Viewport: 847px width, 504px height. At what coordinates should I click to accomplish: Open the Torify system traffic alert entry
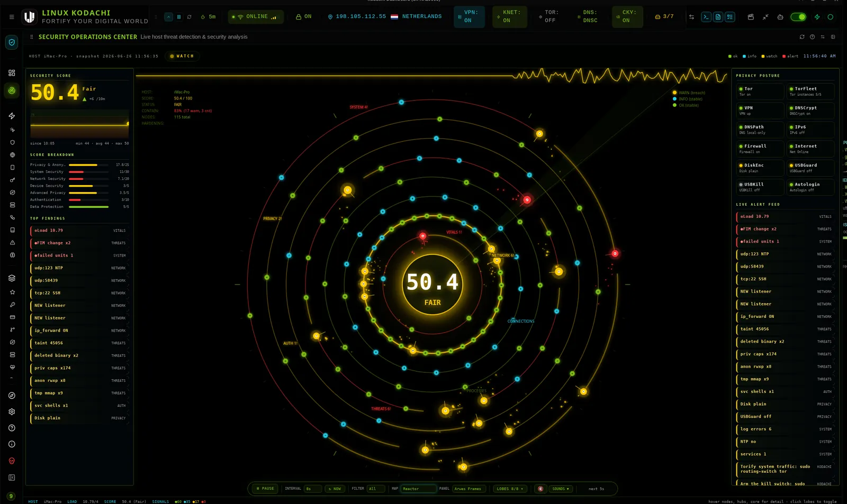click(785, 469)
